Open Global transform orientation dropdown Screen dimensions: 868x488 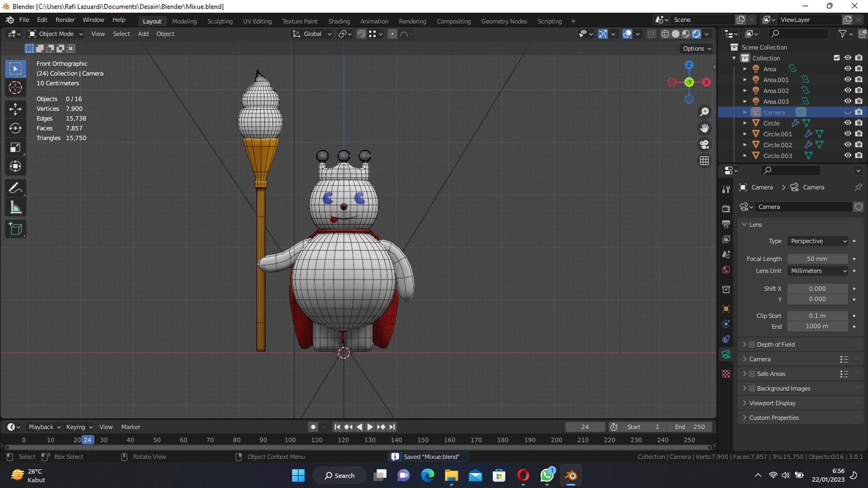click(311, 34)
